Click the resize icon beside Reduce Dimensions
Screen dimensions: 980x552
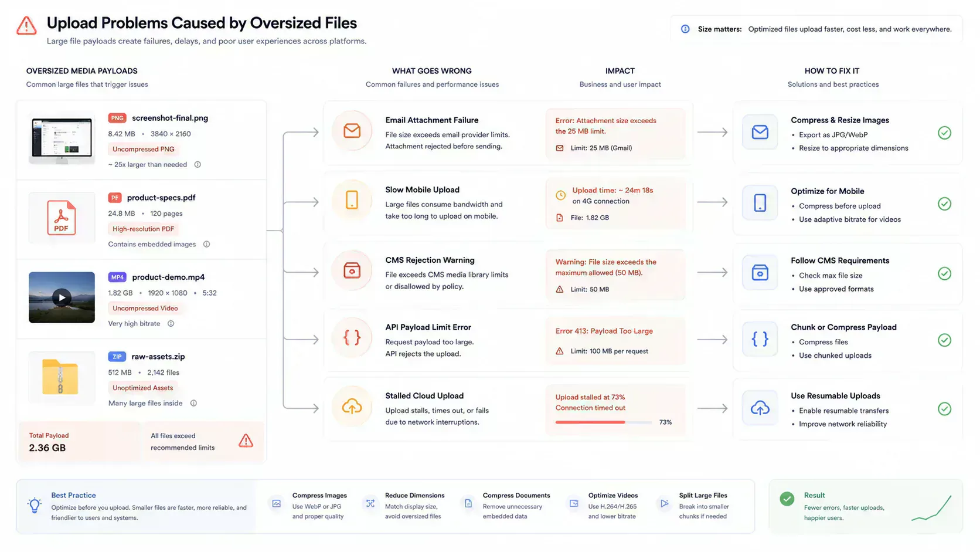click(370, 503)
